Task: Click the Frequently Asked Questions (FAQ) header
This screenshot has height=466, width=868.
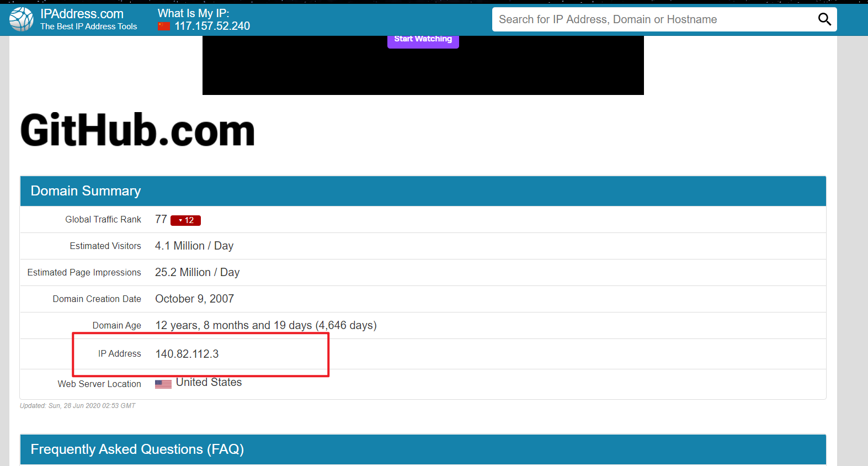Action: [x=423, y=449]
